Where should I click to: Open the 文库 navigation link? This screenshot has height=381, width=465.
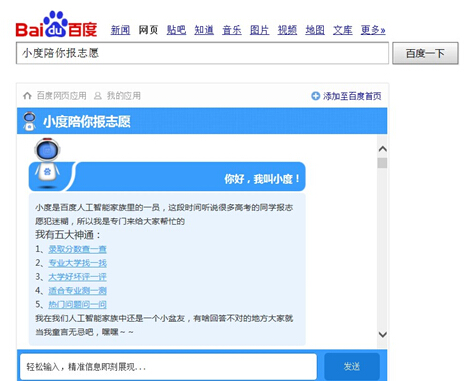click(x=343, y=30)
